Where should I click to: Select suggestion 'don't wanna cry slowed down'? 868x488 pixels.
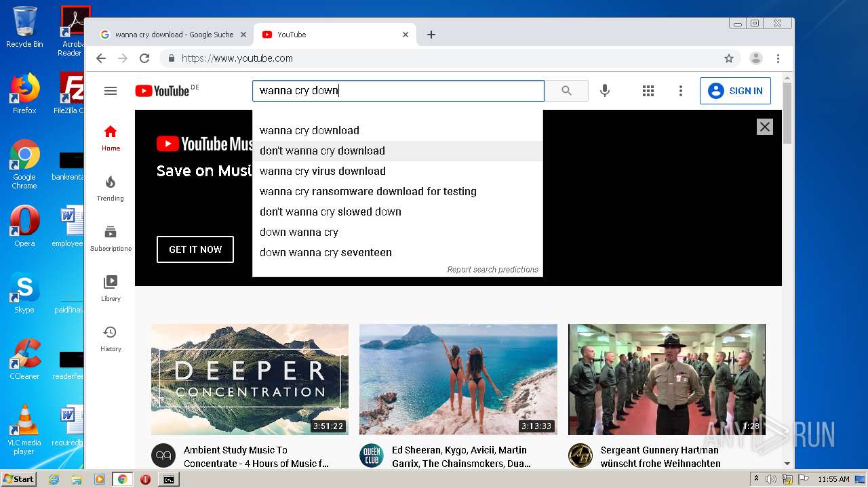[x=397, y=211]
